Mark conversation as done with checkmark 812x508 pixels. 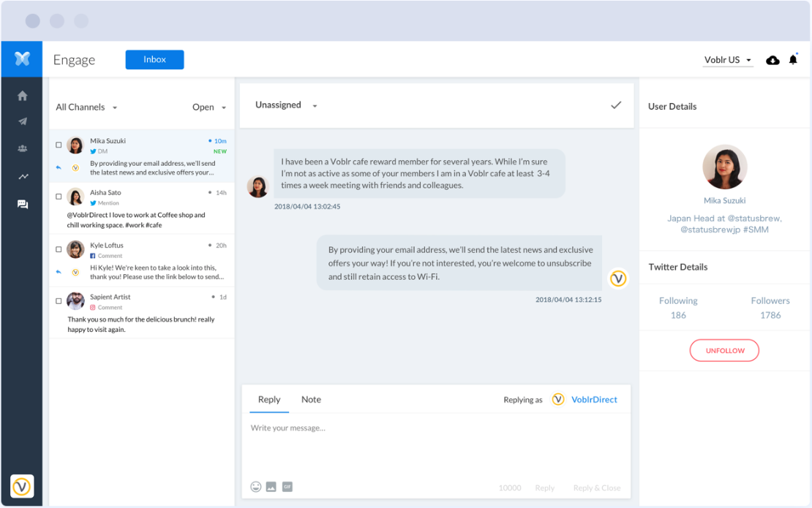click(616, 105)
